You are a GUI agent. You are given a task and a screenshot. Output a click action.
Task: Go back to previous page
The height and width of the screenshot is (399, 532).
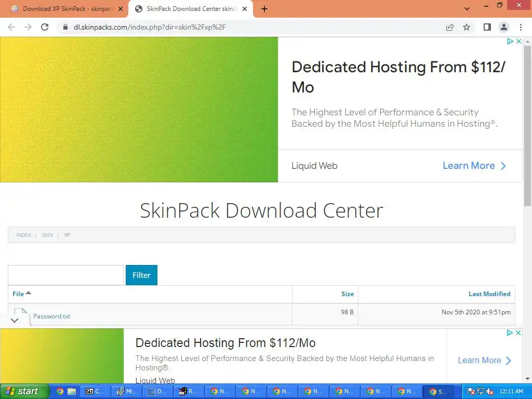(x=11, y=27)
